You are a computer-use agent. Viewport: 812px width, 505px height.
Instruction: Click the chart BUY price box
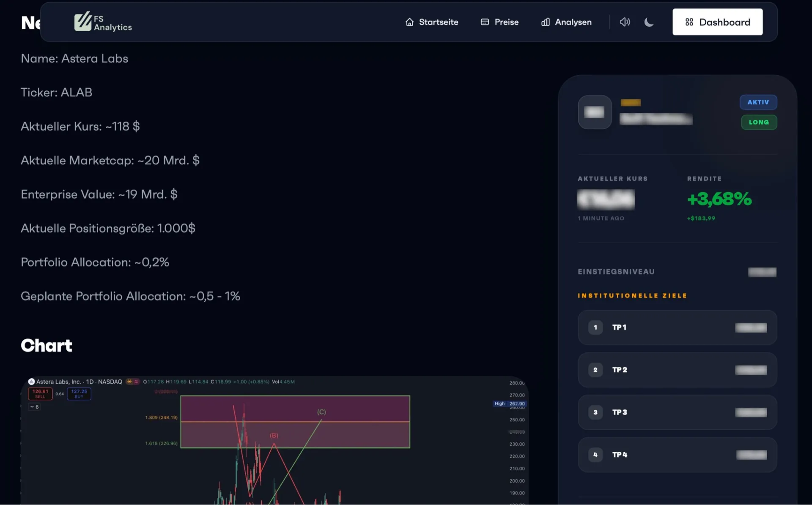point(79,393)
